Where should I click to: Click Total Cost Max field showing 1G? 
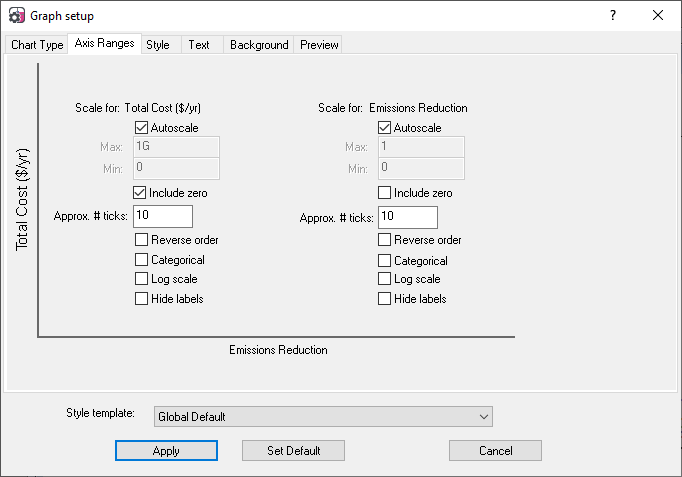pyautogui.click(x=176, y=147)
